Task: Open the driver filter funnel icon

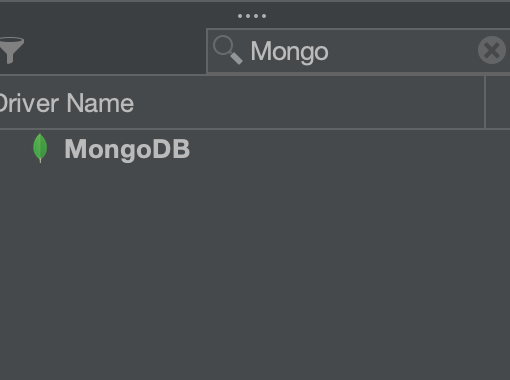Action: (12, 50)
